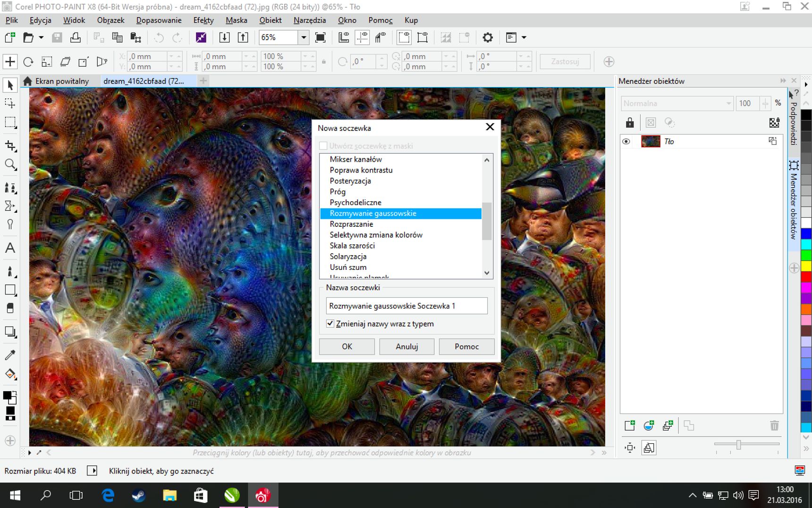Click the Print toolbar icon
The height and width of the screenshot is (508, 812).
(75, 37)
